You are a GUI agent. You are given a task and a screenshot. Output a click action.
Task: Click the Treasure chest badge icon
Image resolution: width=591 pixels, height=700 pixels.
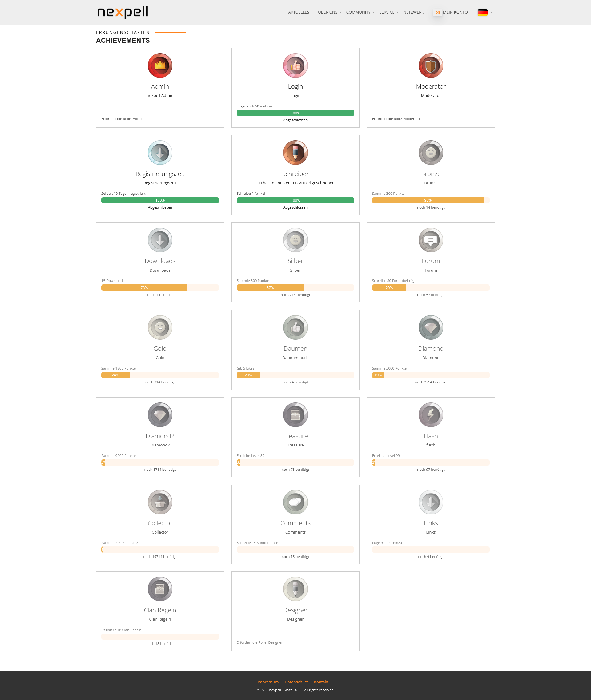295,415
